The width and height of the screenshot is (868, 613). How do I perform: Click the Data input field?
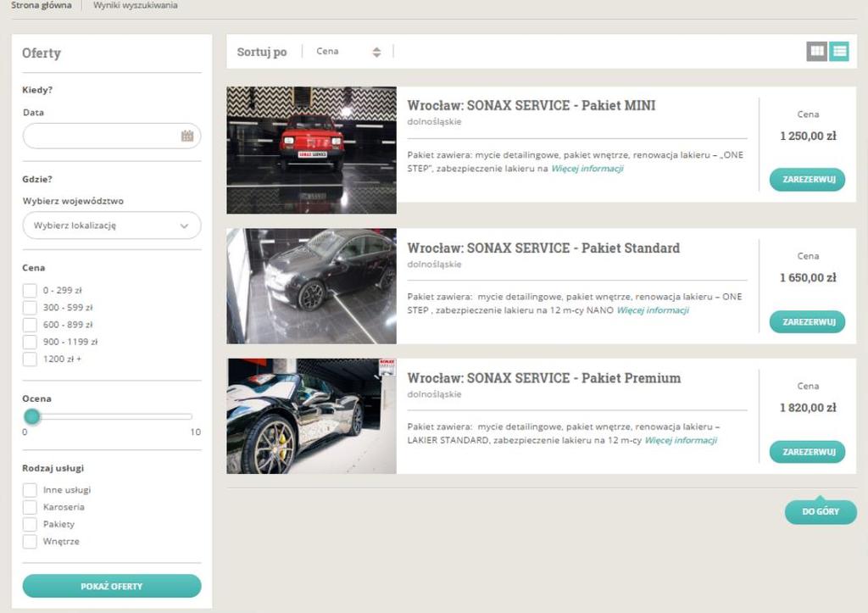[112, 136]
